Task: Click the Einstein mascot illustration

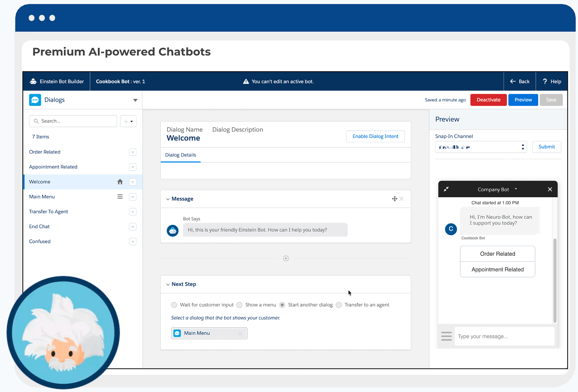Action: click(63, 332)
